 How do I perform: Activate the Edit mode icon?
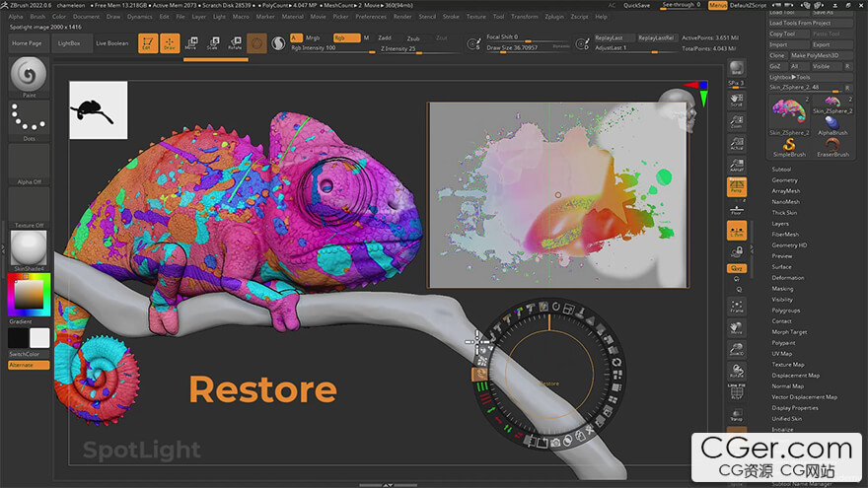148,43
